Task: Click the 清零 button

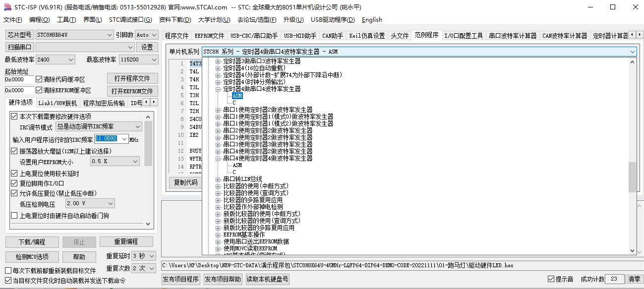Action: [x=634, y=279]
